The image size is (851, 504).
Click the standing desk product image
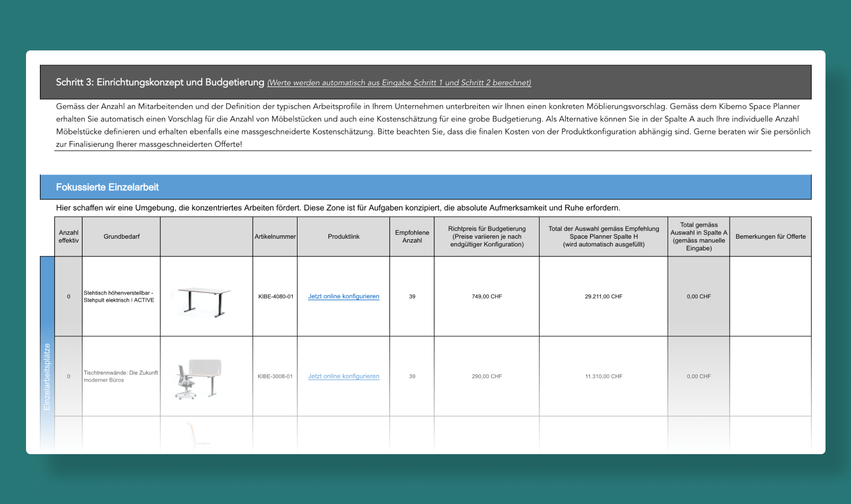(204, 302)
